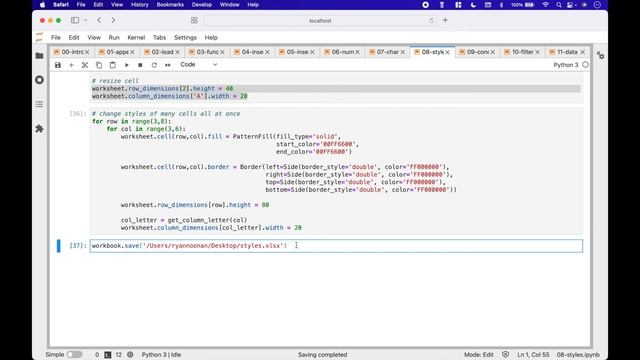Open the file browser sidebar folder icon
This screenshot has width=640, height=360.
40,56
